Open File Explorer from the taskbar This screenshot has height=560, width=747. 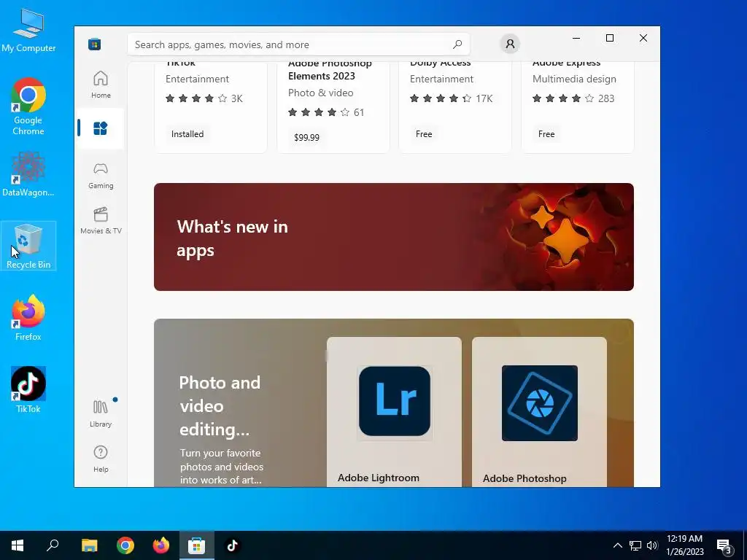[x=89, y=545]
